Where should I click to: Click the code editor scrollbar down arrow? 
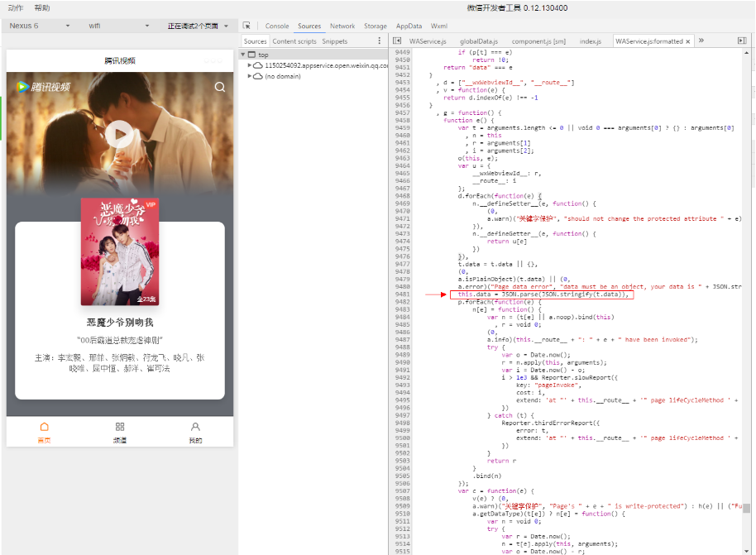(746, 551)
